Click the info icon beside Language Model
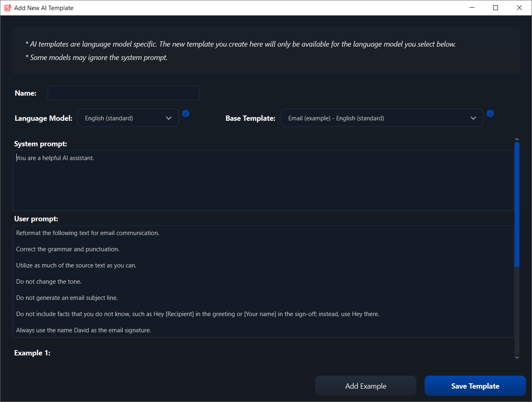This screenshot has height=402, width=532. [x=186, y=113]
